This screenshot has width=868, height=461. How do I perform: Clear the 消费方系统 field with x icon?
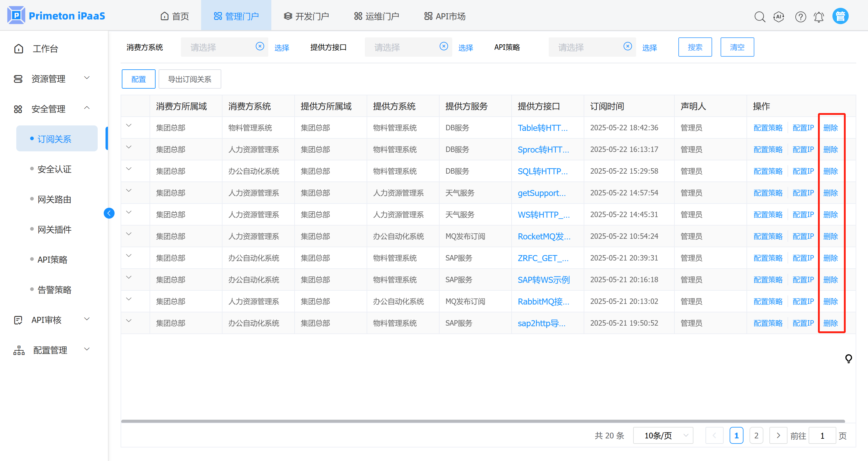click(x=260, y=46)
